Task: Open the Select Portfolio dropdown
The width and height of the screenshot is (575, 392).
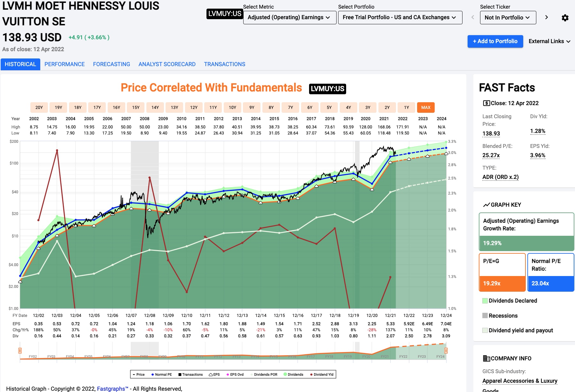Action: (x=400, y=18)
